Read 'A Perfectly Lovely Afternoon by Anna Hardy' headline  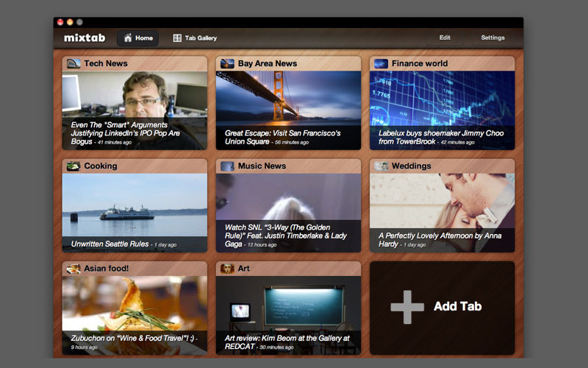point(440,240)
